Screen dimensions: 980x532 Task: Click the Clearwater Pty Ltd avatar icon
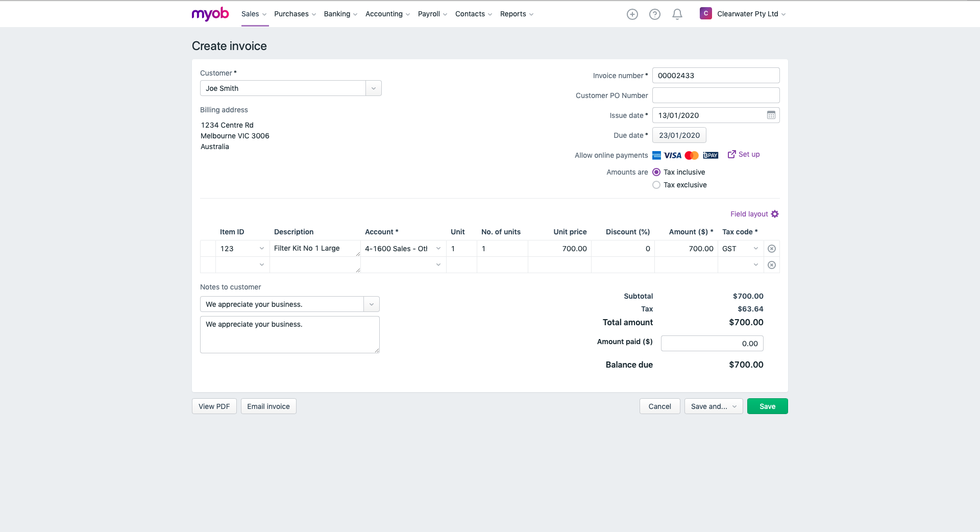pyautogui.click(x=706, y=13)
